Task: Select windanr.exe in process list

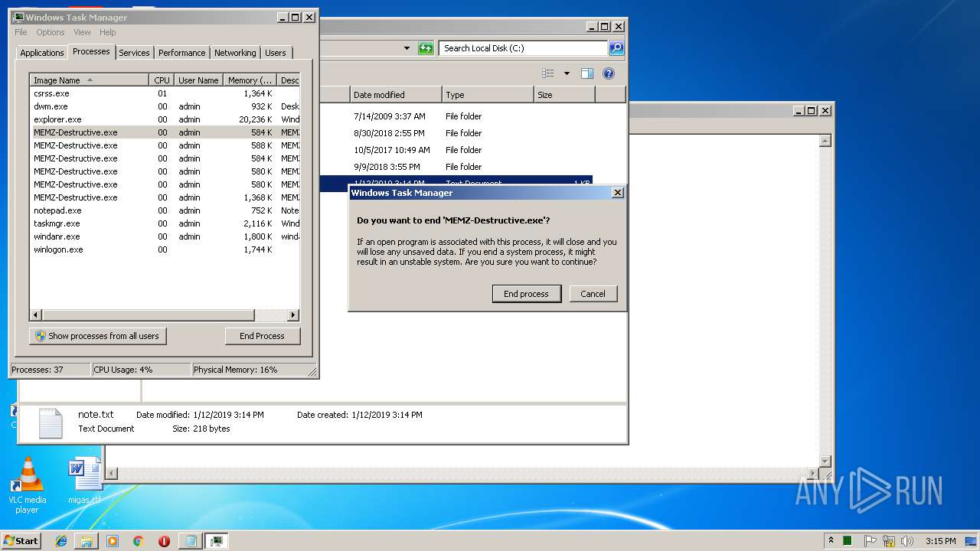Action: coord(165,236)
